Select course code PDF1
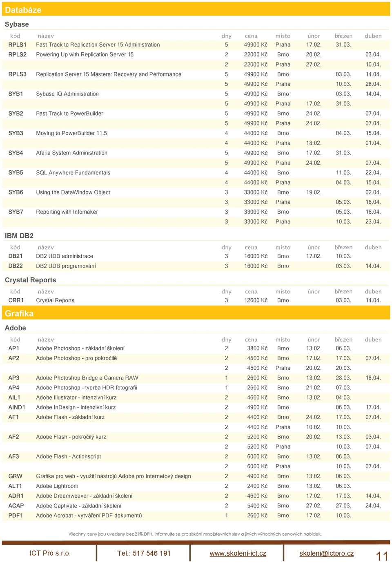This screenshot has height=563, width=392. [16, 516]
